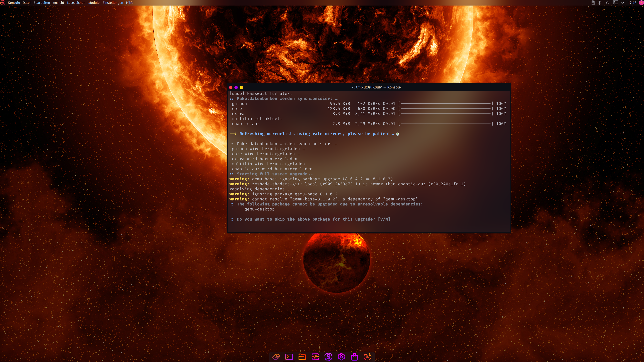Open the Lesezeichen menu
644x362 pixels.
76,3
